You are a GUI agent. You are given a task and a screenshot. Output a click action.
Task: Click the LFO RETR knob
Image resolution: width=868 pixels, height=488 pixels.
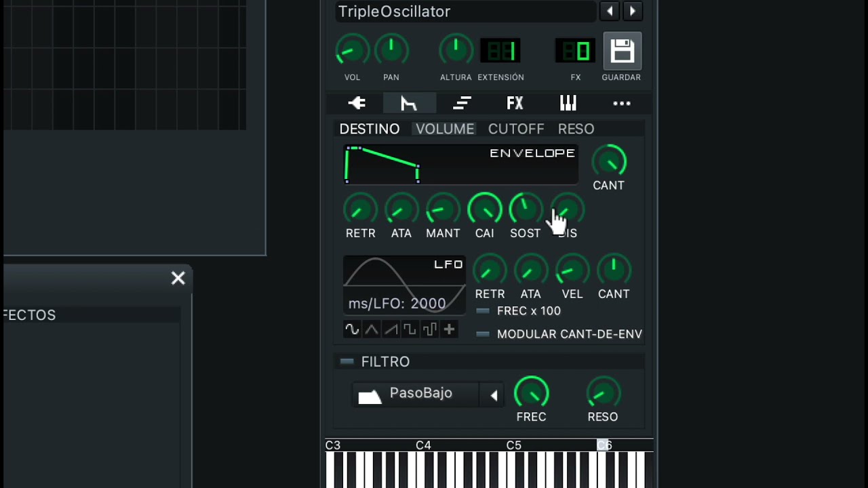[x=490, y=270]
